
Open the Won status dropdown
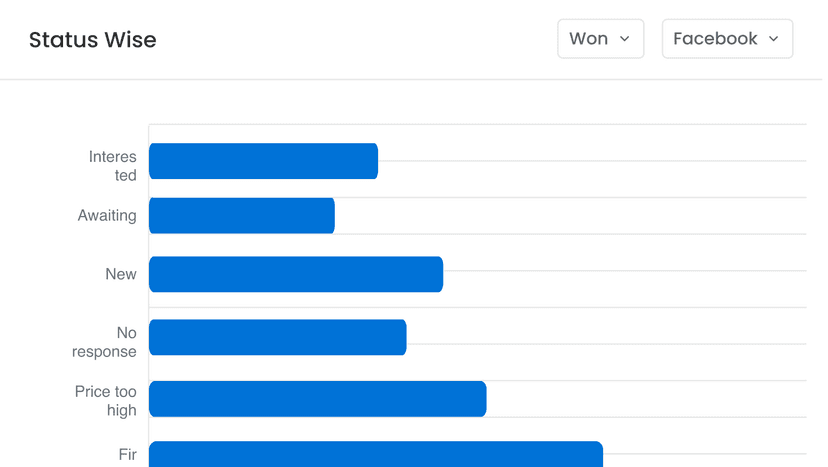click(x=600, y=39)
